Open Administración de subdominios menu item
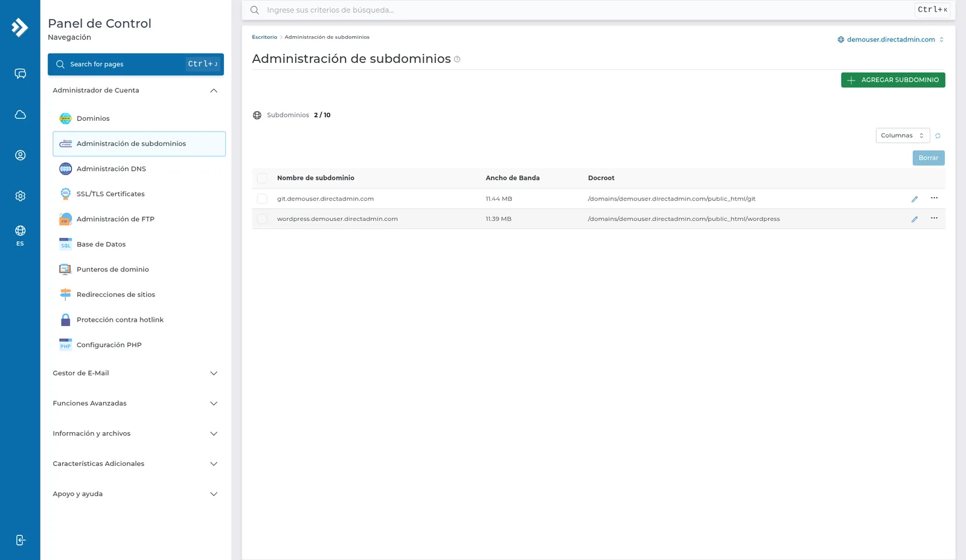Screen dimensions: 966x560 (x=139, y=144)
